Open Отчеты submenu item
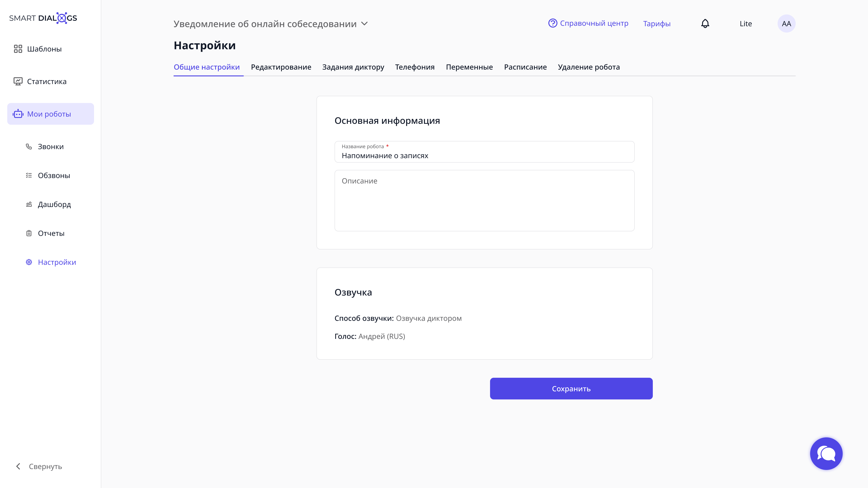This screenshot has height=488, width=868. [x=51, y=234]
